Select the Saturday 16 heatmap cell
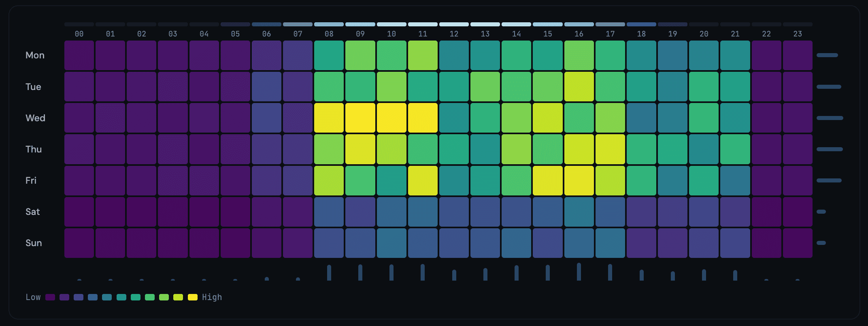This screenshot has width=868, height=326. (579, 212)
